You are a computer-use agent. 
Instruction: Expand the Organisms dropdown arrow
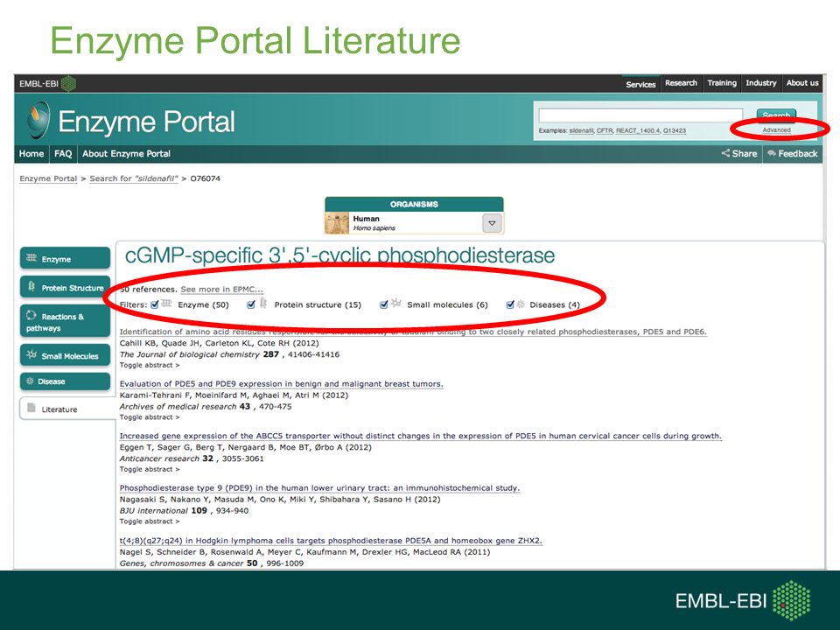coord(492,223)
